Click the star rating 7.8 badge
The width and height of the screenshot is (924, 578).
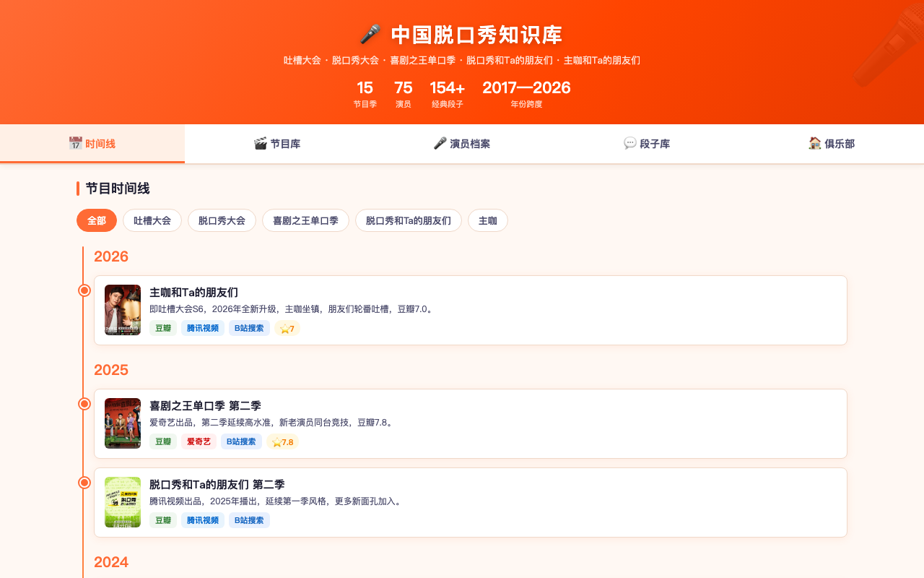tap(283, 441)
